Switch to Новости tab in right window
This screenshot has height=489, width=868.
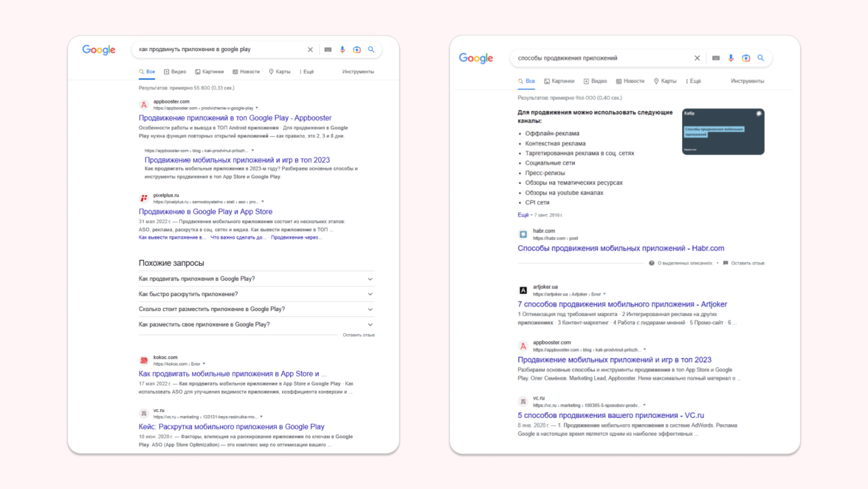click(x=630, y=81)
